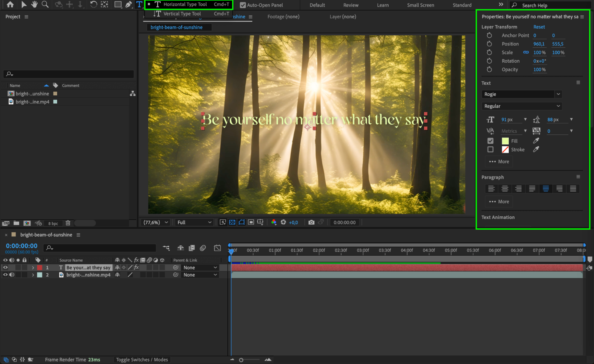The height and width of the screenshot is (364, 594).
Task: Click the snapshot camera icon
Action: [311, 222]
